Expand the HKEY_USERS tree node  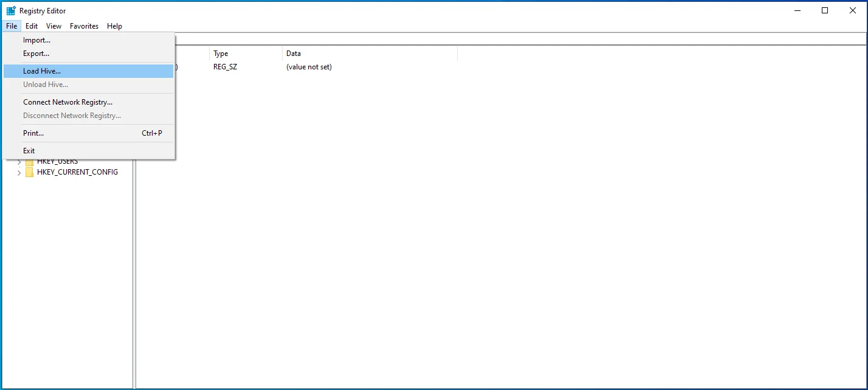point(19,162)
